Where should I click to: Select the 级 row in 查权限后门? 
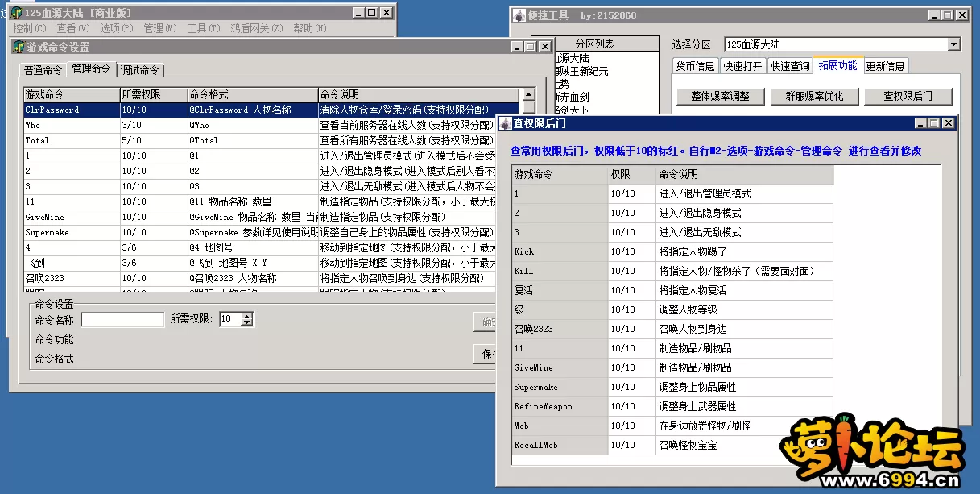[672, 309]
